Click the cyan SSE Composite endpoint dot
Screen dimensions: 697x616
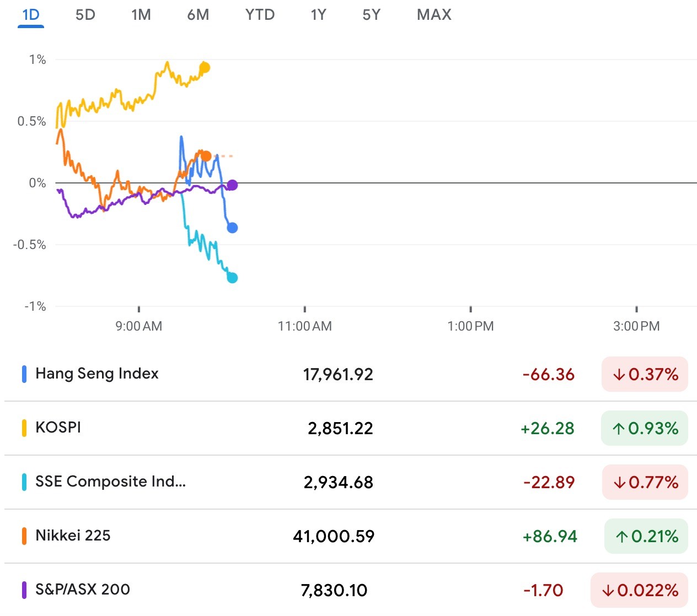tap(232, 278)
